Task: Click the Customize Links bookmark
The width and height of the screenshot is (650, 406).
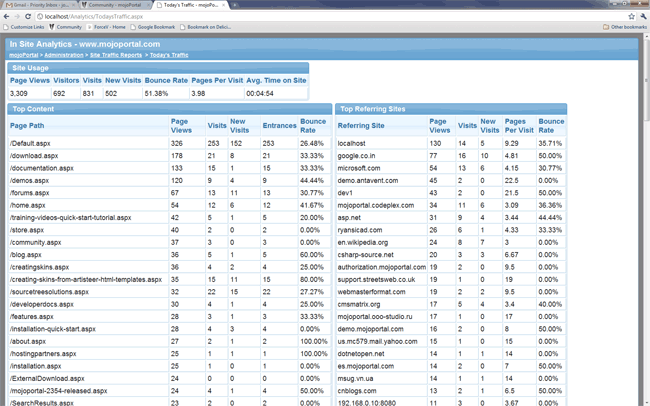Action: pyautogui.click(x=28, y=27)
